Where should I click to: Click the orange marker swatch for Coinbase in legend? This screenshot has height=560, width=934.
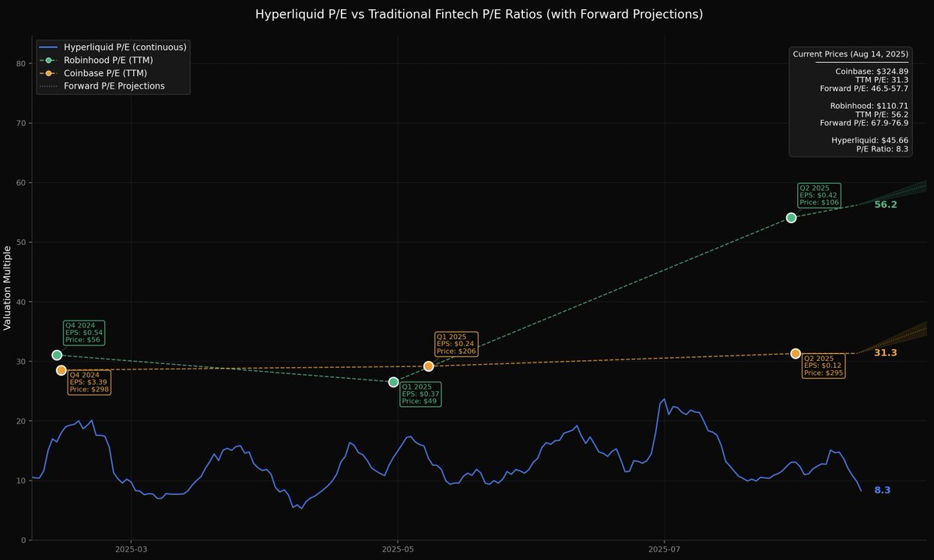click(49, 73)
